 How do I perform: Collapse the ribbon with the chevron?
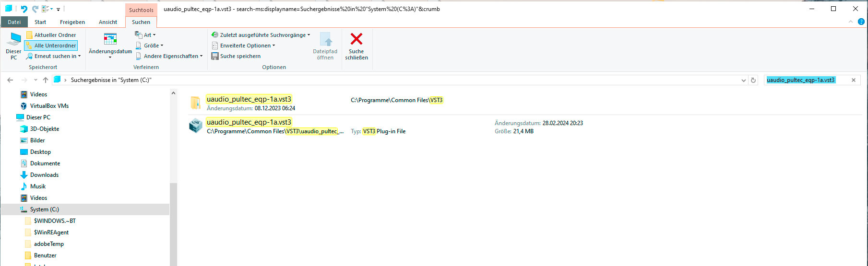click(x=851, y=22)
